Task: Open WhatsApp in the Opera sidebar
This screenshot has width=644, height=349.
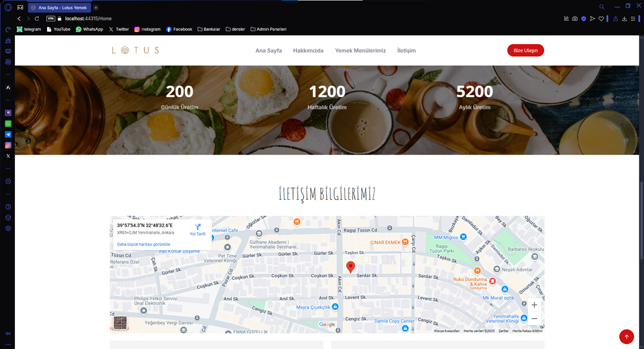Action: [x=8, y=123]
